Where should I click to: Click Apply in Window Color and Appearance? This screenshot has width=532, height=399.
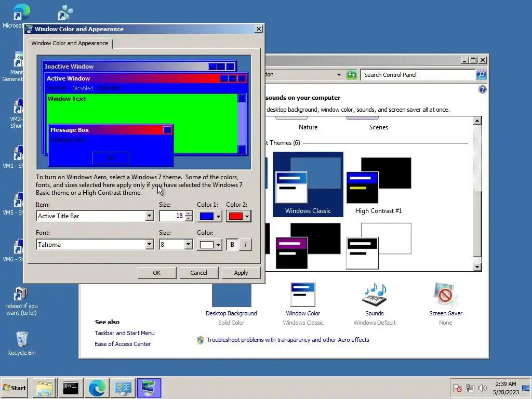[241, 273]
